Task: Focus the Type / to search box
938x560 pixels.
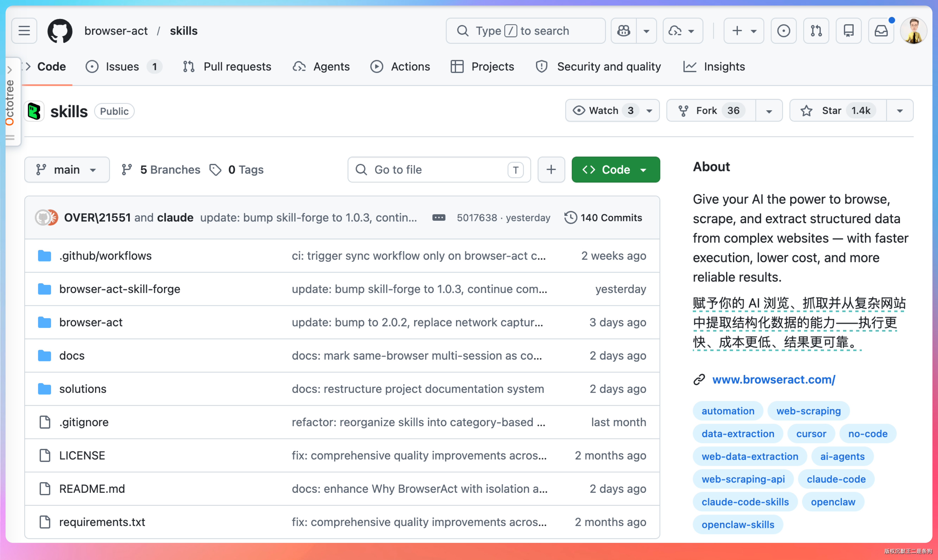Action: click(526, 31)
